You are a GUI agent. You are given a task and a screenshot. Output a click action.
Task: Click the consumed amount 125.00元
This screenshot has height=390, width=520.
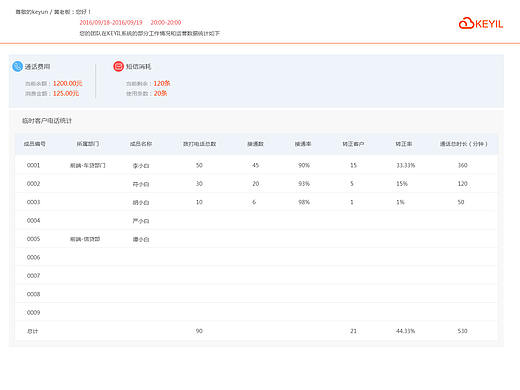[66, 93]
